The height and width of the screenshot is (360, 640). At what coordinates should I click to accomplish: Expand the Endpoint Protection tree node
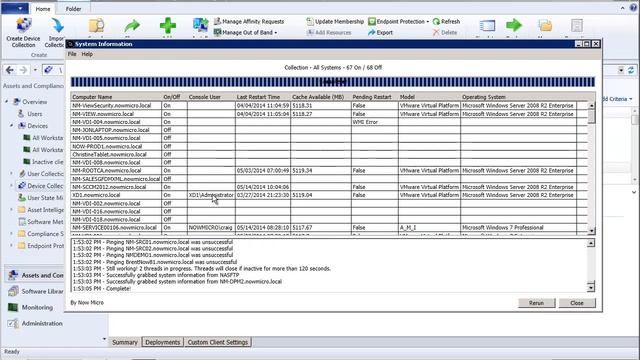[x=11, y=246]
